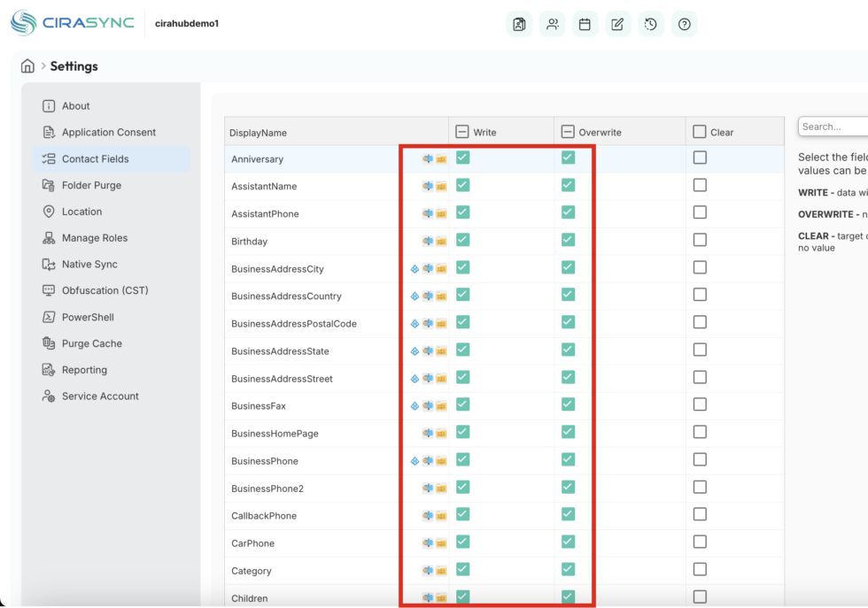
Task: Open the calendar icon in top bar
Action: [585, 25]
